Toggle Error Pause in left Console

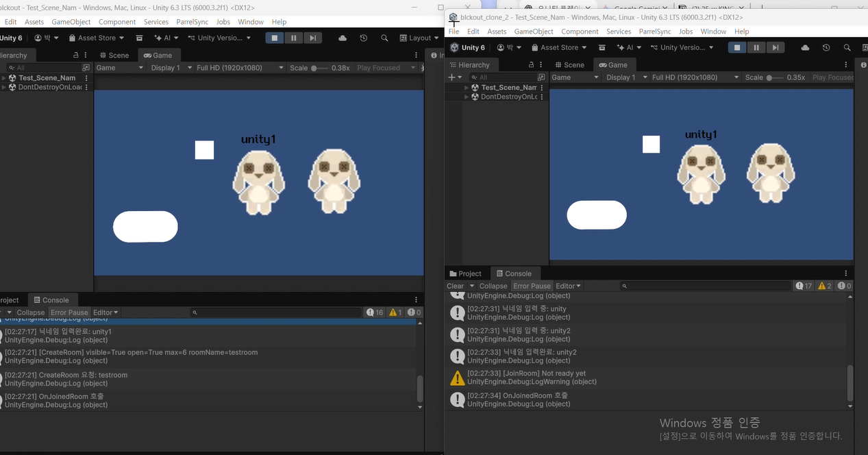click(69, 312)
